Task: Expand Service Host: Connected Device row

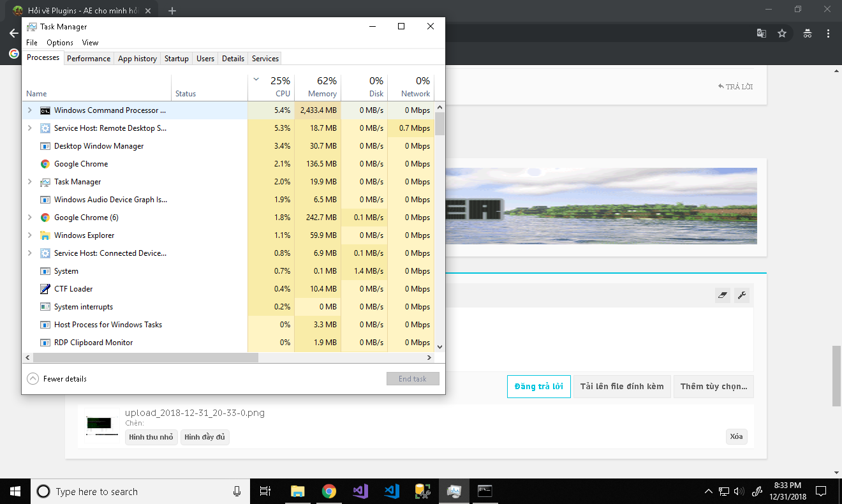Action: pos(29,253)
